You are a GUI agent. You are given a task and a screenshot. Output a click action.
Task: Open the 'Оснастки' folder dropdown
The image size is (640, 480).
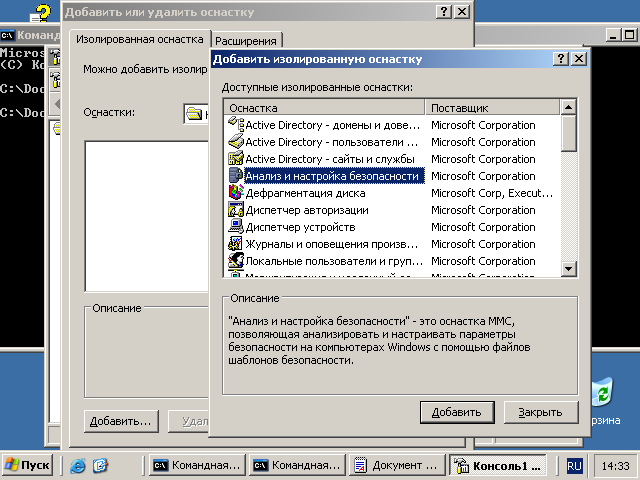click(x=197, y=114)
